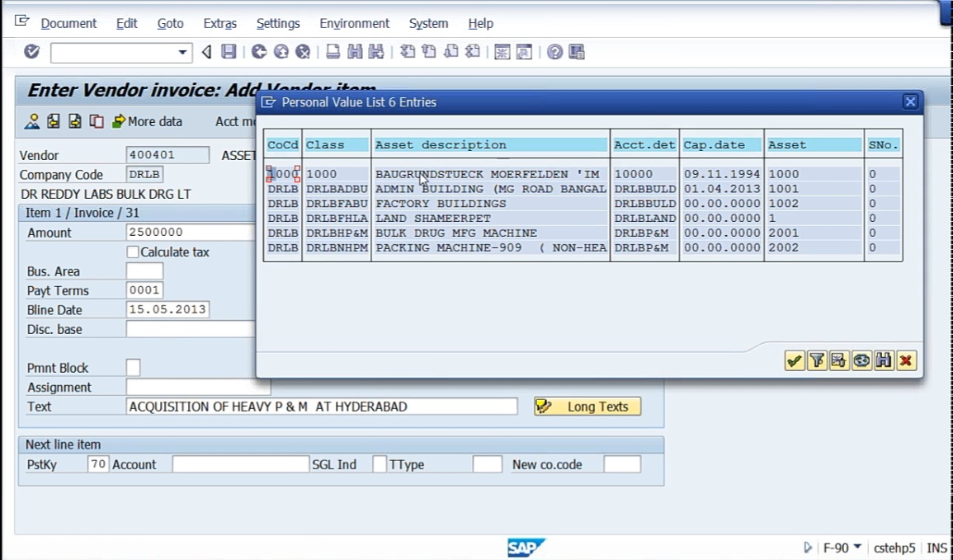Click the More data button
The height and width of the screenshot is (560, 953).
(147, 121)
